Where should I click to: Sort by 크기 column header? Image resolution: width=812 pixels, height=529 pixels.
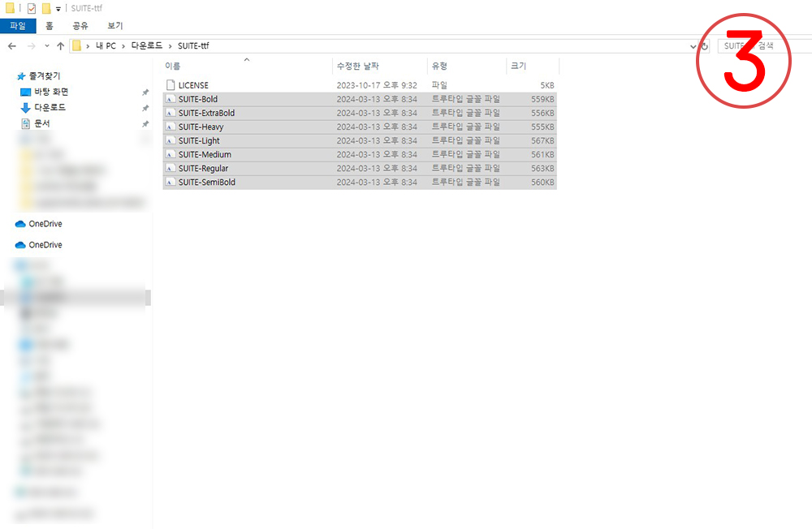518,66
